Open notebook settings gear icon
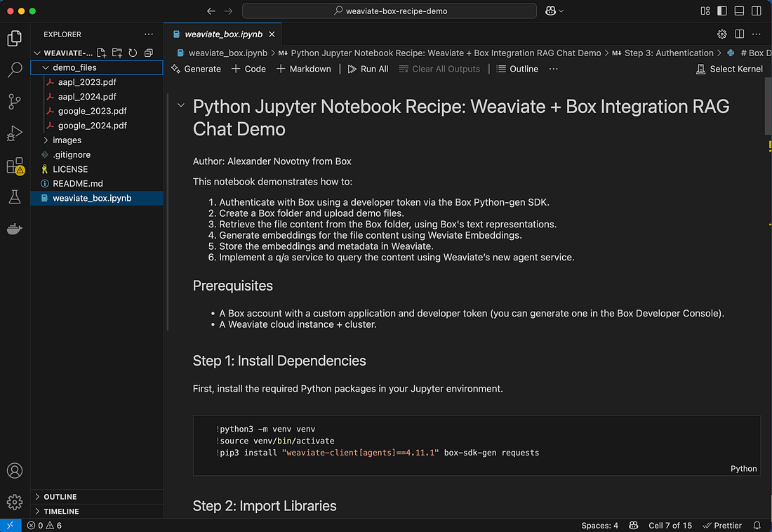772x532 pixels. click(721, 34)
